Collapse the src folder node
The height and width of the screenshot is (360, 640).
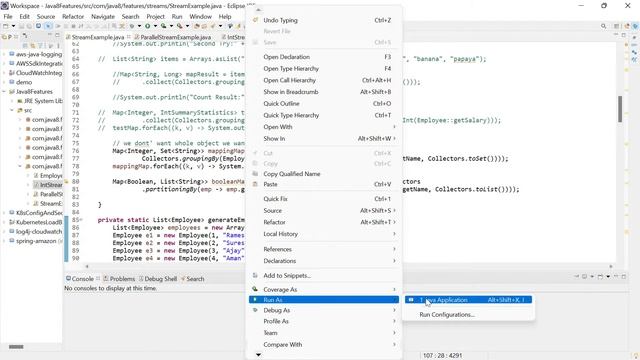[x=12, y=110]
